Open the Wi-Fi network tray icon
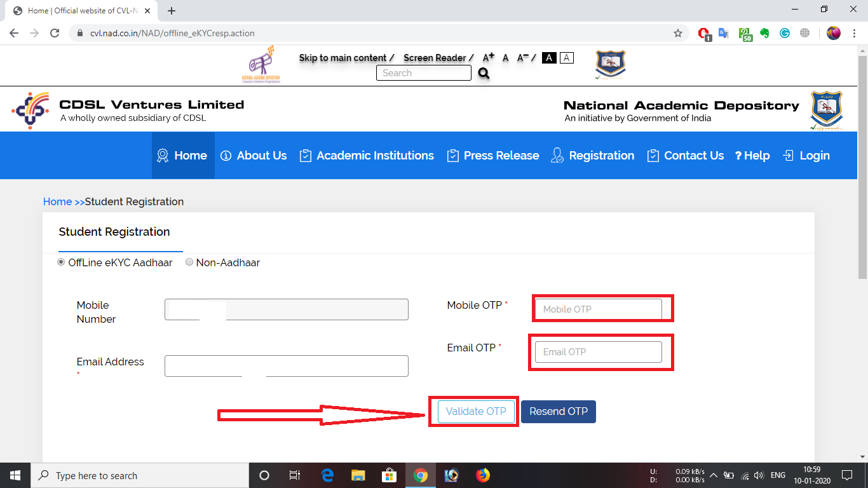The image size is (868, 488). pos(745,475)
